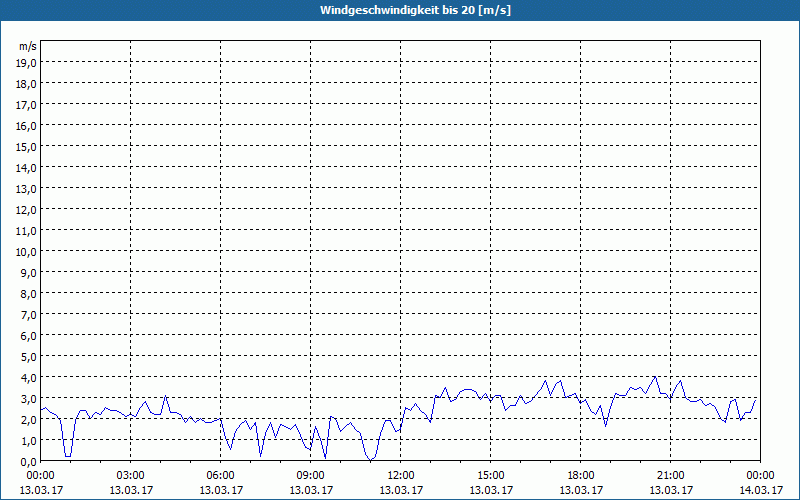This screenshot has height=500, width=800.
Task: Select the 03:00 time axis label
Action: [x=131, y=476]
